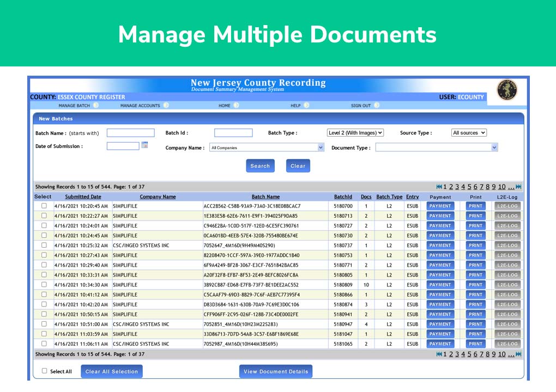Click View Document Details button
The width and height of the screenshot is (556, 392).
pos(276,371)
